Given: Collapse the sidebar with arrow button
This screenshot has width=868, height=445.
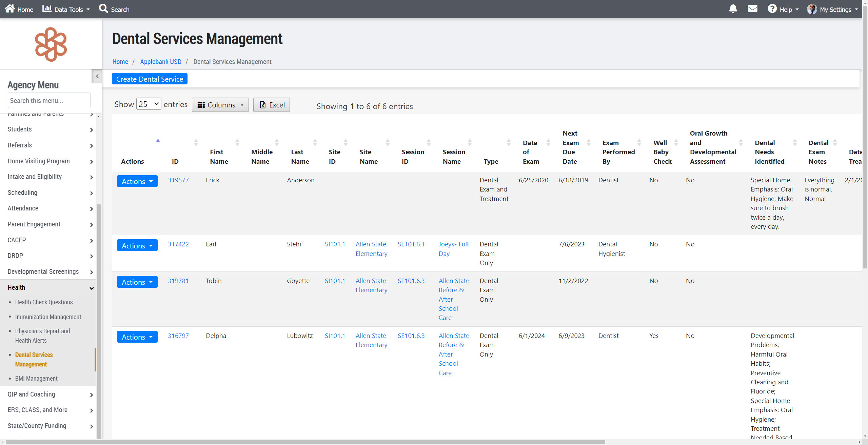Looking at the screenshot, I should [x=97, y=76].
